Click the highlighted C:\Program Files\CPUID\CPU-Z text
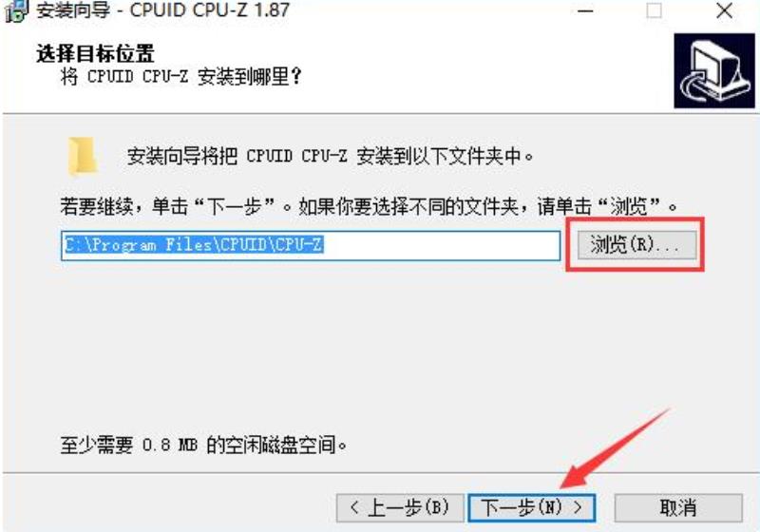 pos(194,245)
